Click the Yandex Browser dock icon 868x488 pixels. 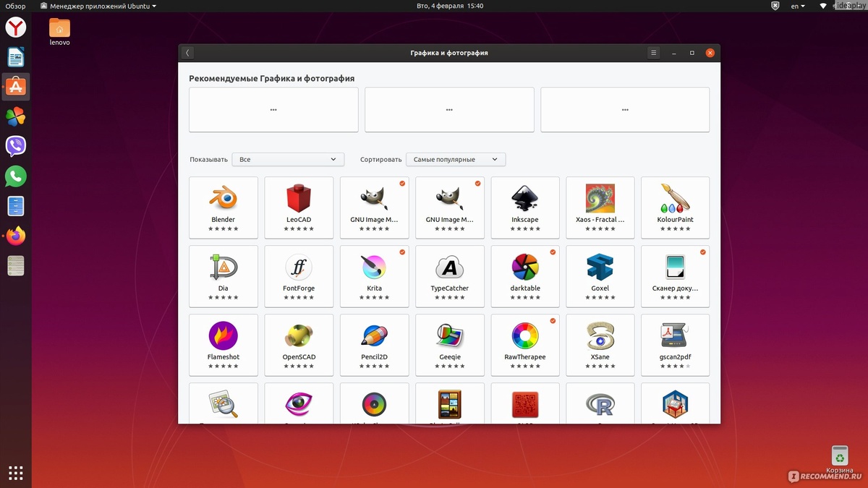click(x=16, y=27)
